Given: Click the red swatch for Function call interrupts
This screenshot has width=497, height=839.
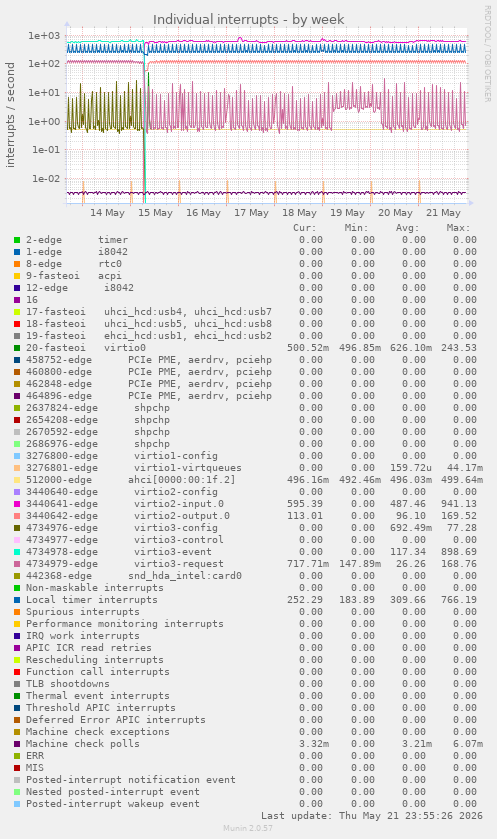Looking at the screenshot, I should (17, 672).
